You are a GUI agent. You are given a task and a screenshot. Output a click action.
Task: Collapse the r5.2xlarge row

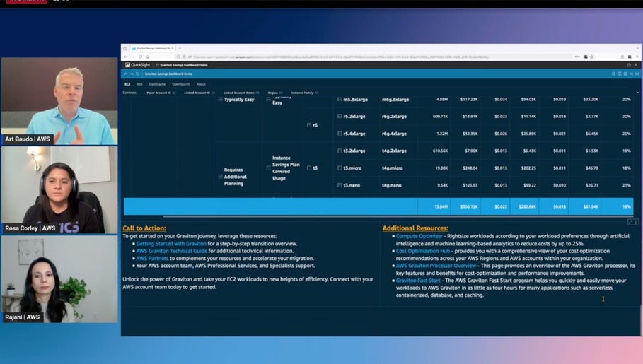tap(340, 117)
